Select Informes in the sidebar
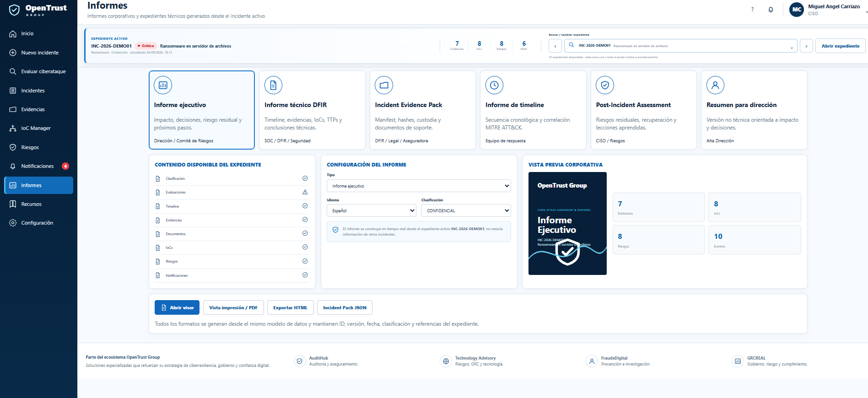 (x=38, y=185)
